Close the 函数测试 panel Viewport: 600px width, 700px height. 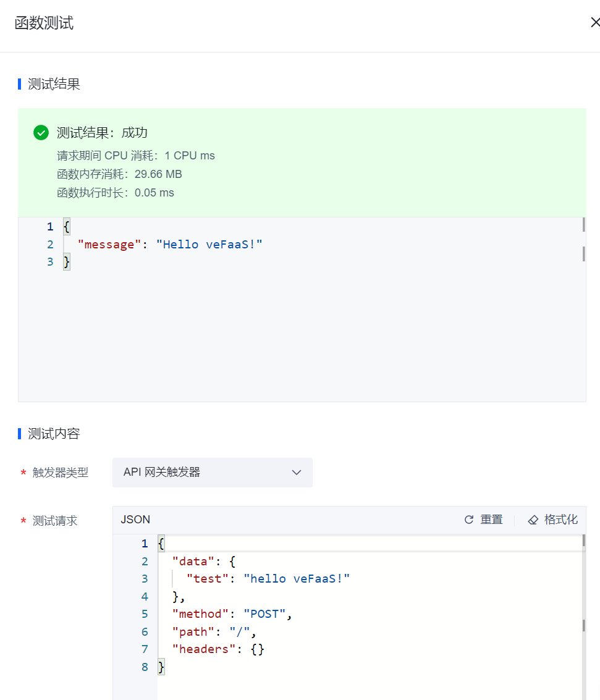click(x=594, y=23)
